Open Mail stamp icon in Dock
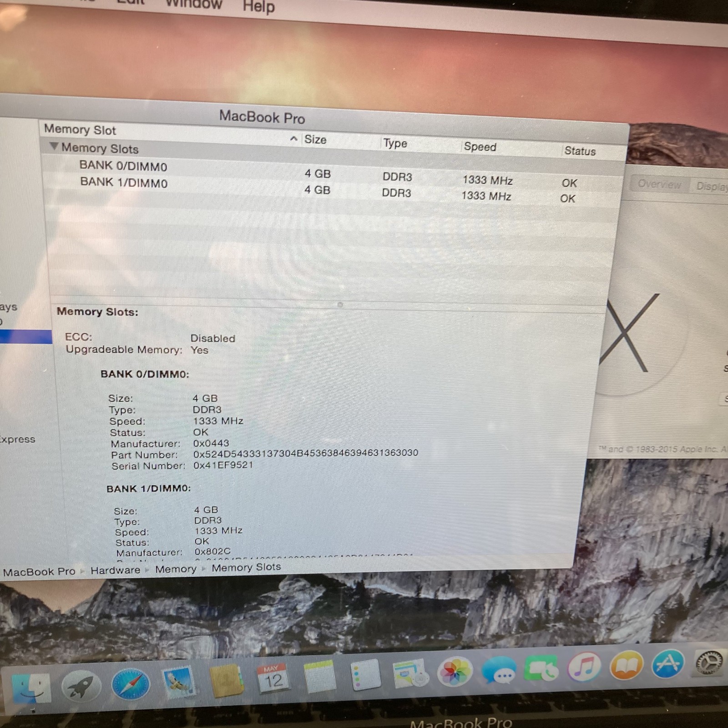Viewport: 728px width, 728px height. 179,682
